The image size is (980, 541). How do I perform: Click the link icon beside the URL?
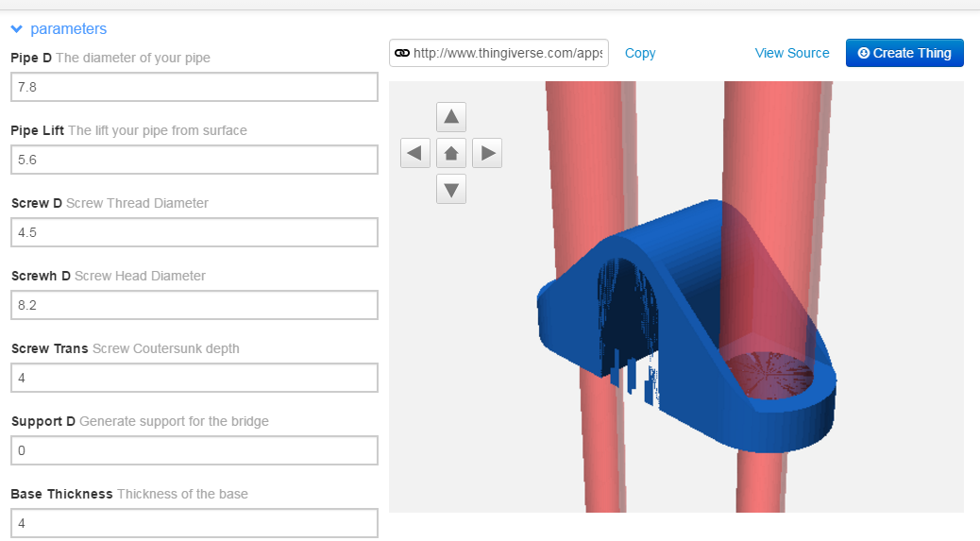402,53
